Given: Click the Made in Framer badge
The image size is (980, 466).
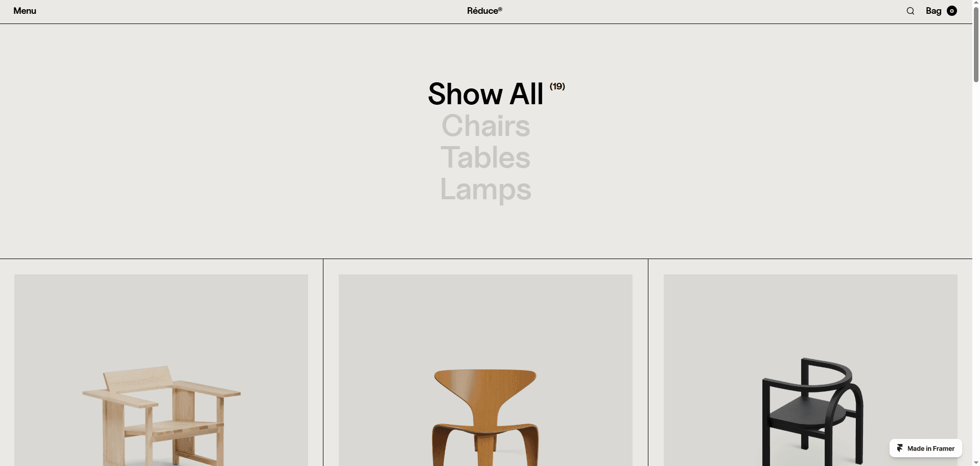Looking at the screenshot, I should coord(925,448).
